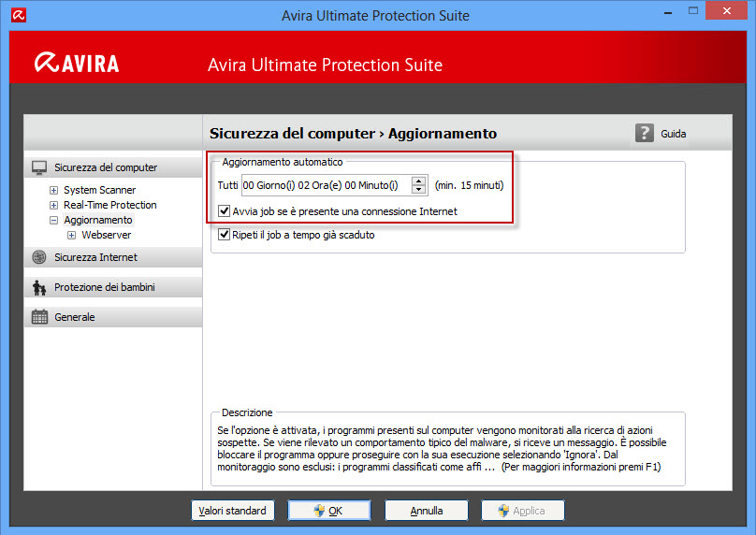Click the globe icon beside Sicurezza Internet
The width and height of the screenshot is (756, 535).
pos(39,257)
